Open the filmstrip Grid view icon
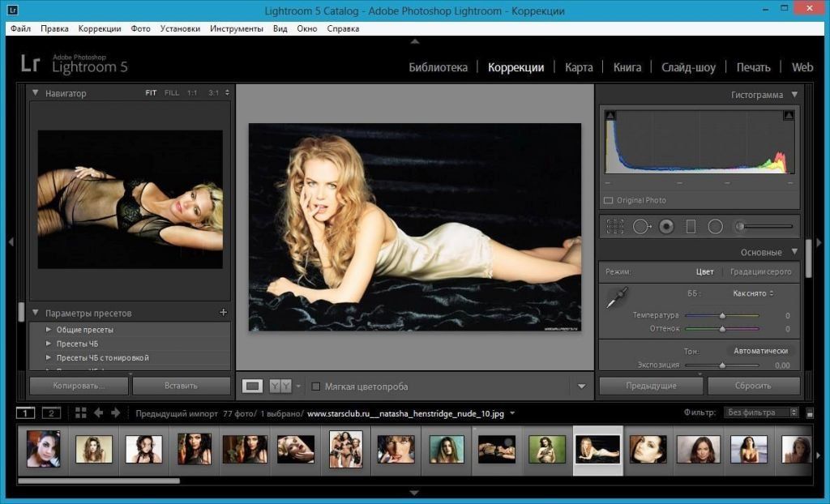Viewport: 830px width, 504px height. [x=80, y=413]
